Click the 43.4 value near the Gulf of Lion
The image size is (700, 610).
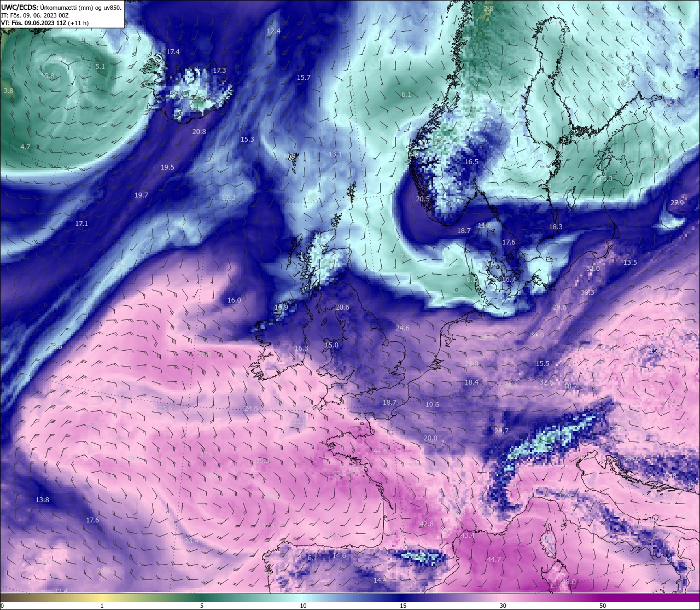[x=468, y=536]
